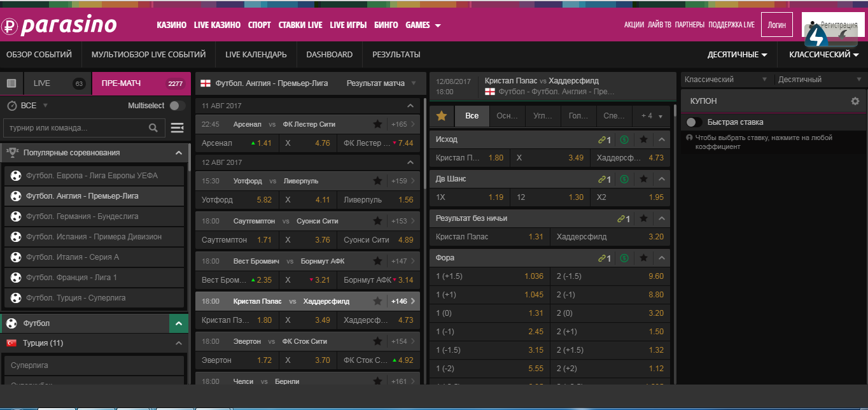Open the ВСЕ time filter dropdown
Image resolution: width=868 pixels, height=410 pixels.
27,106
